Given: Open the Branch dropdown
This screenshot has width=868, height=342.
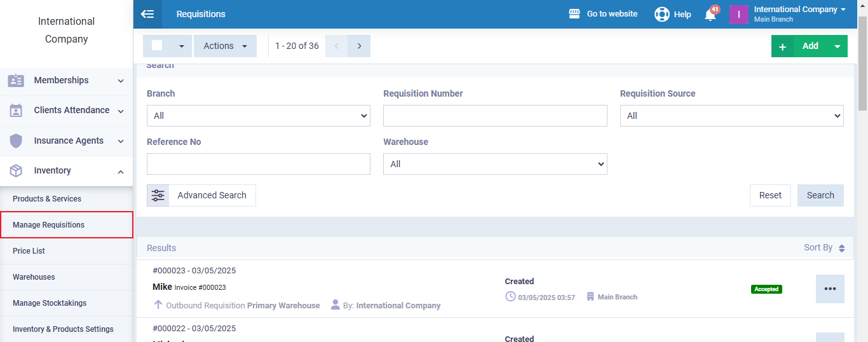Looking at the screenshot, I should 258,116.
